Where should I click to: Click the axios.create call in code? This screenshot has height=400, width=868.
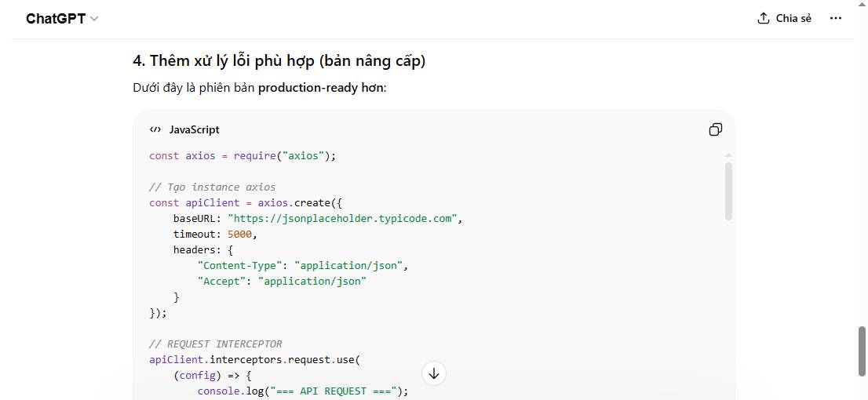(x=292, y=202)
